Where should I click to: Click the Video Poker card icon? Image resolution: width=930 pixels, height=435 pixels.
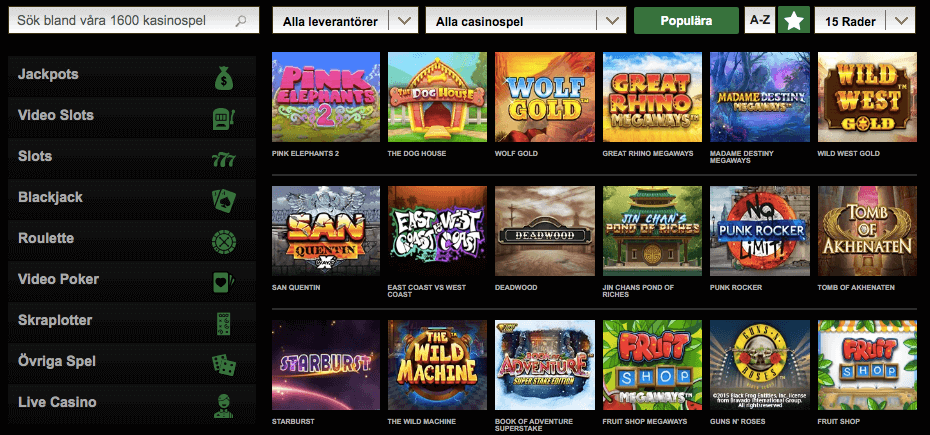224,282
